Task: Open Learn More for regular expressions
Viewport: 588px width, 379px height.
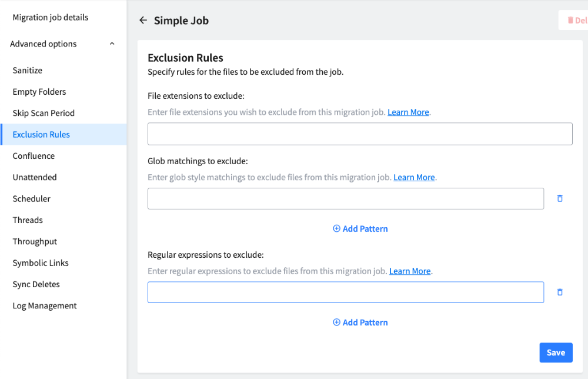Action: click(x=410, y=271)
